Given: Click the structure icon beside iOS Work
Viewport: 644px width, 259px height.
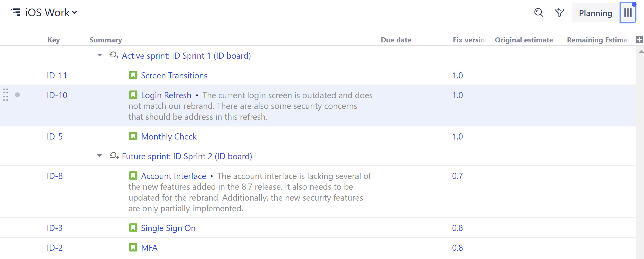Looking at the screenshot, I should pos(16,12).
